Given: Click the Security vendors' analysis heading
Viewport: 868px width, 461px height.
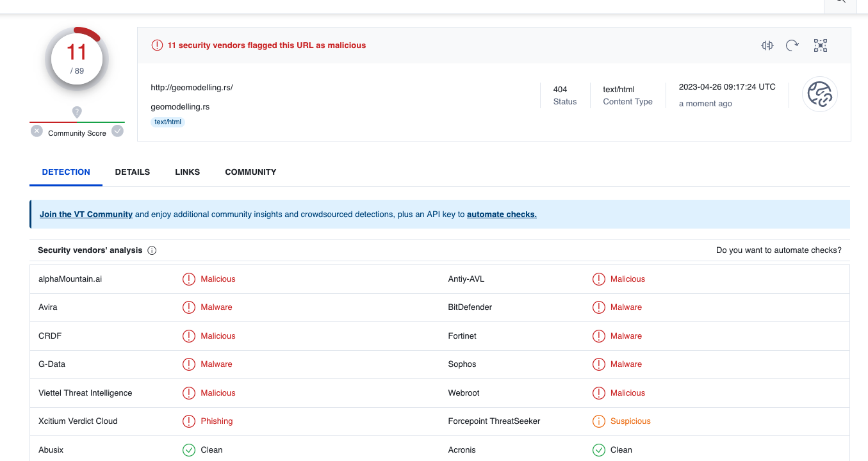Looking at the screenshot, I should click(x=90, y=250).
